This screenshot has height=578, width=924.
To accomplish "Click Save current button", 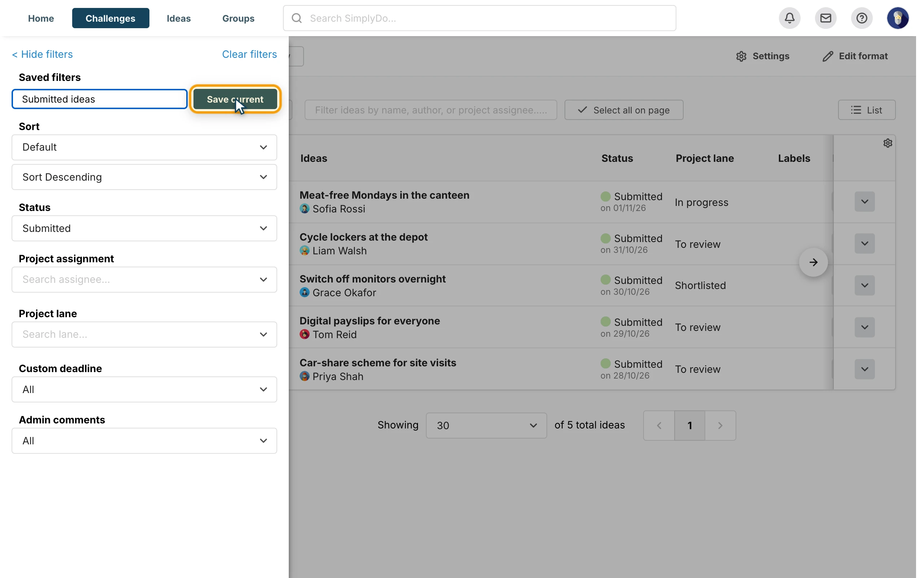I will click(x=235, y=99).
